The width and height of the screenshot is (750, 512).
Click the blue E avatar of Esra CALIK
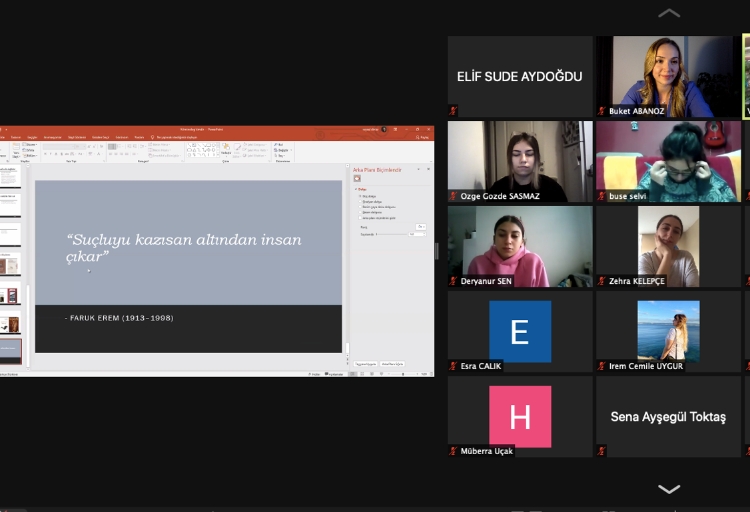(x=520, y=331)
